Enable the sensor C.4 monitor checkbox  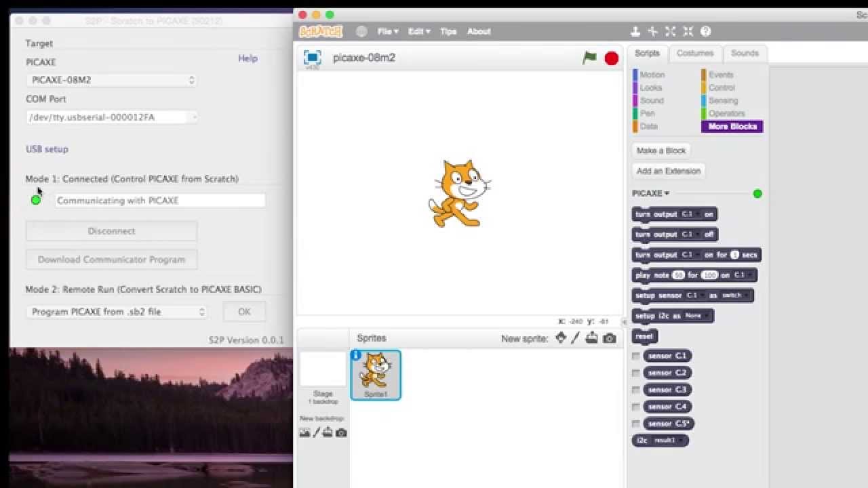635,407
